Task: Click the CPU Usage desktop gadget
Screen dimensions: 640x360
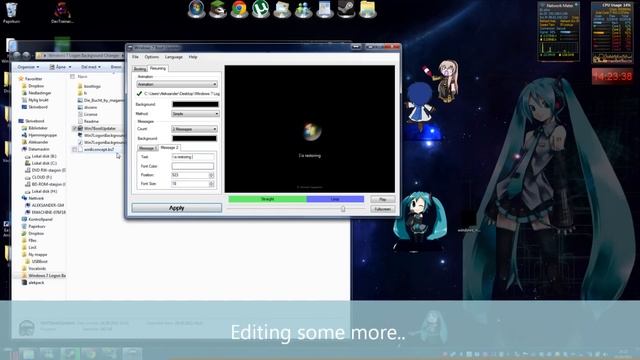Action: pyautogui.click(x=611, y=33)
